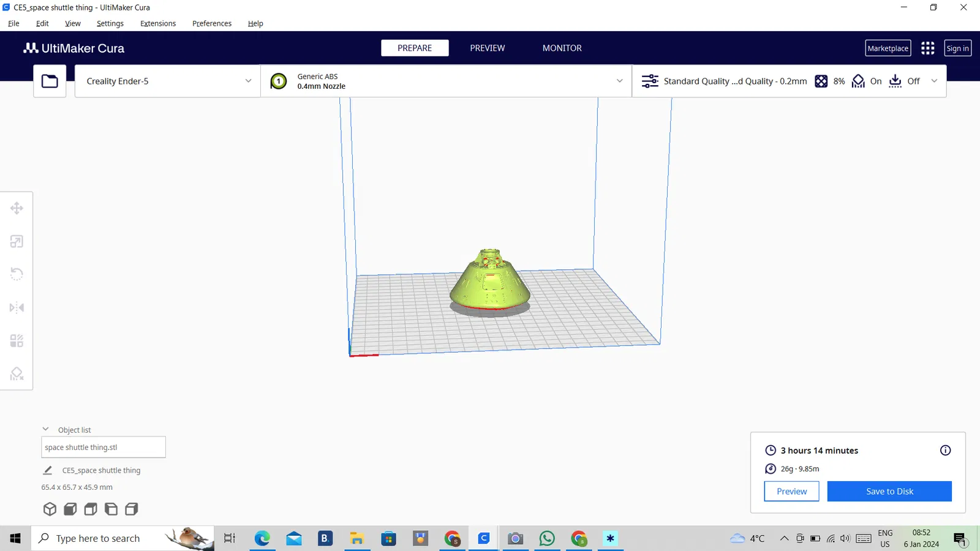This screenshot has width=980, height=551.
Task: Open the File menu
Action: point(13,23)
